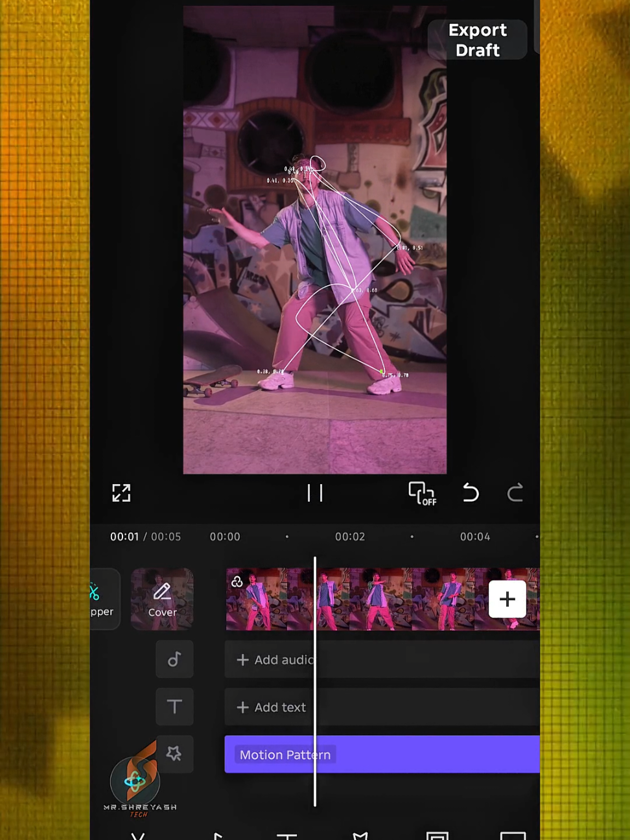This screenshot has width=630, height=840.
Task: Select the T text track icon
Action: [x=174, y=706]
